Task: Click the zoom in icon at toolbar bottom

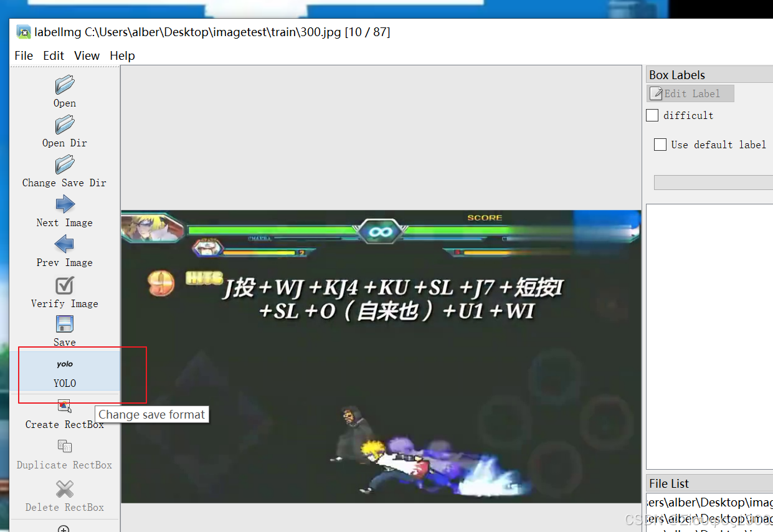Action: coord(64,529)
